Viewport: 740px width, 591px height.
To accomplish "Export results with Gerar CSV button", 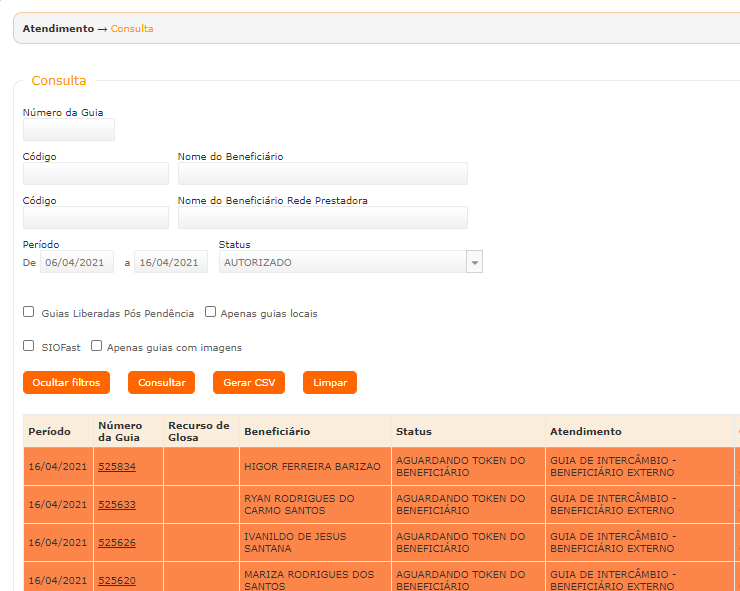I will (249, 382).
